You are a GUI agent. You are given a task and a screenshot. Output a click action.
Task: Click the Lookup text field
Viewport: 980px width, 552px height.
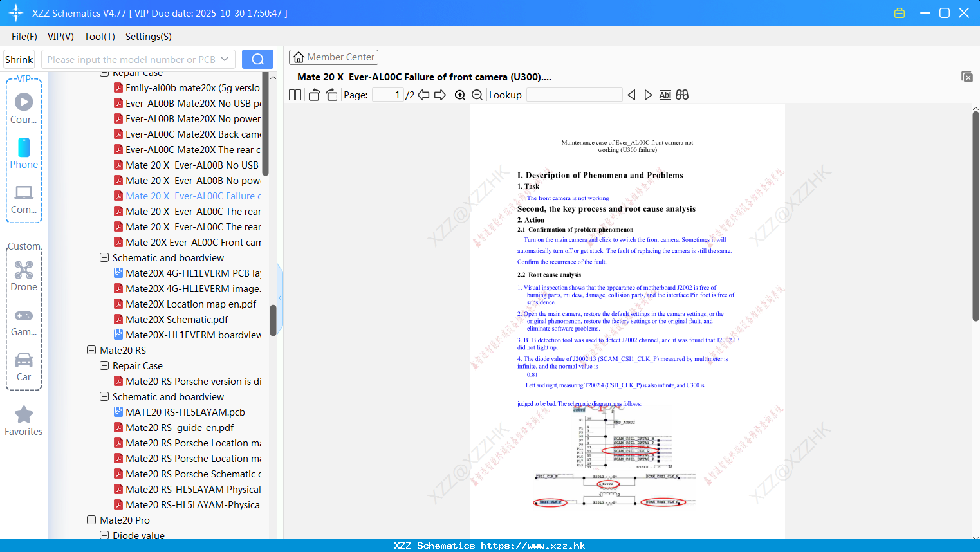pyautogui.click(x=575, y=95)
